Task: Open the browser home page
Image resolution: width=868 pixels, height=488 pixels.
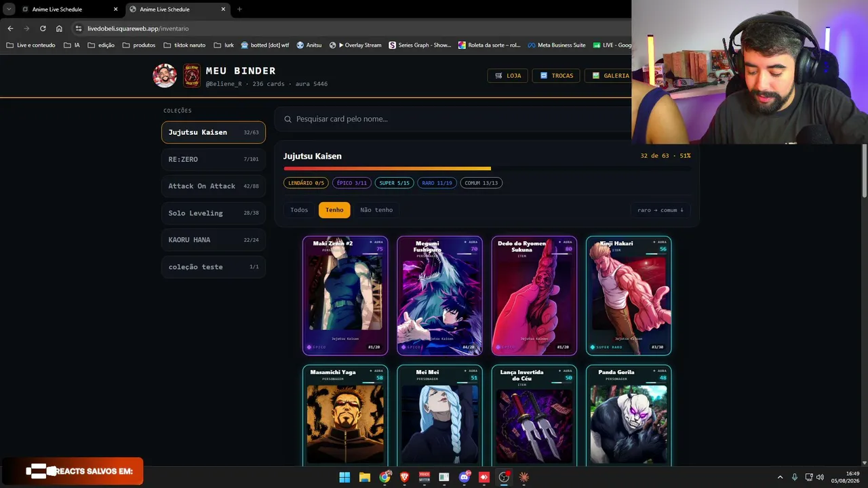Action: [59, 28]
